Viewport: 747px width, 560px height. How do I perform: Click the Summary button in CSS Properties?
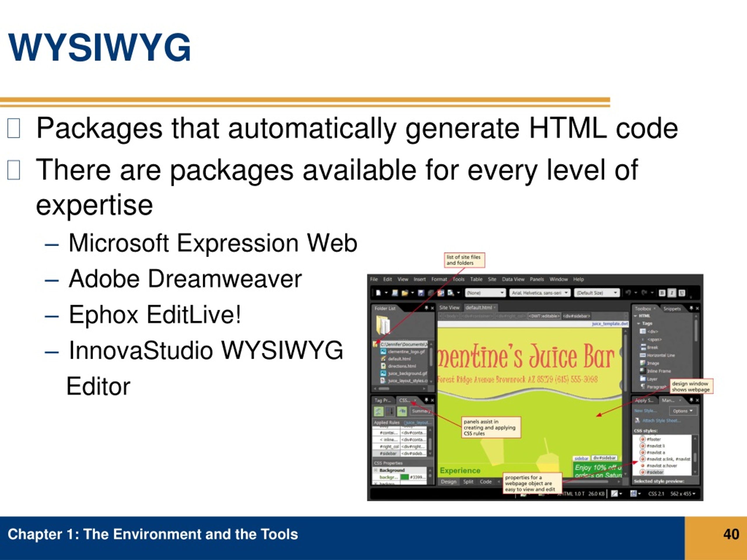[421, 411]
